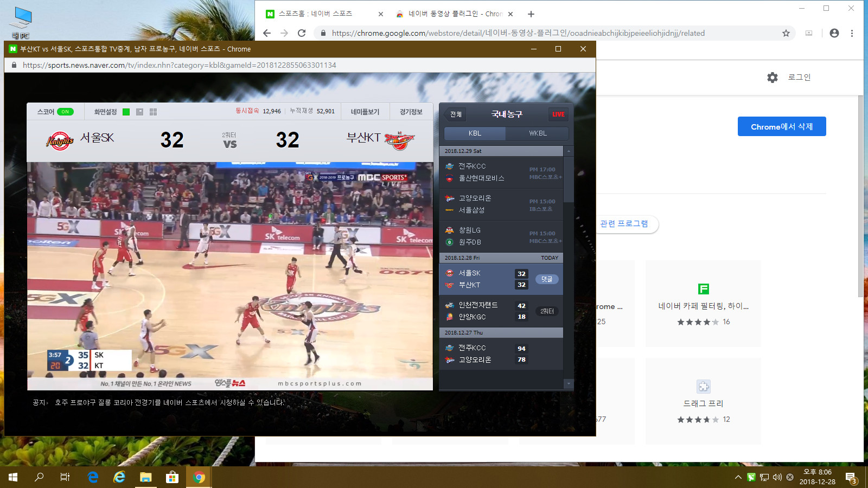Open web store settings gear
The image size is (868, 488).
[773, 78]
